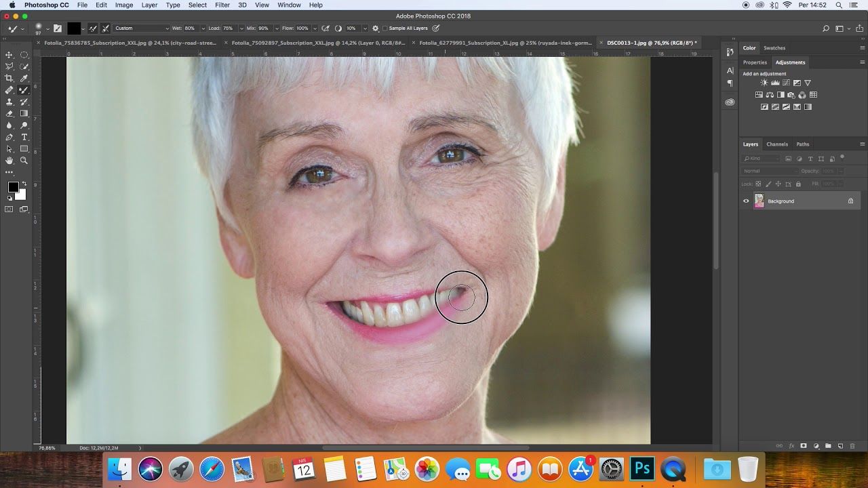Select the Eyedropper tool
Viewport: 868px width, 488px height.
[x=24, y=78]
